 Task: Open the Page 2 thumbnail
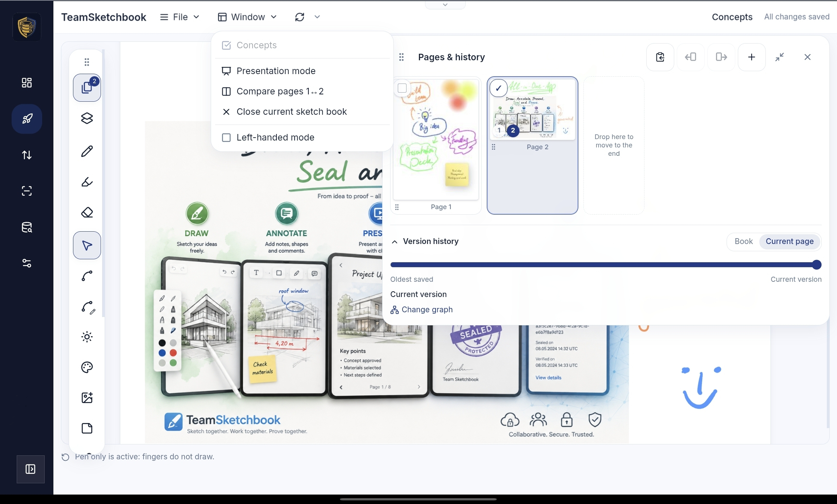tap(533, 110)
